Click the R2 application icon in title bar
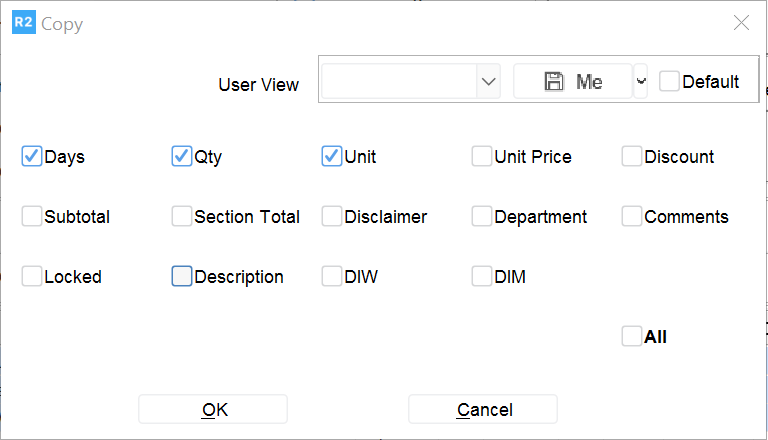 pos(23,23)
